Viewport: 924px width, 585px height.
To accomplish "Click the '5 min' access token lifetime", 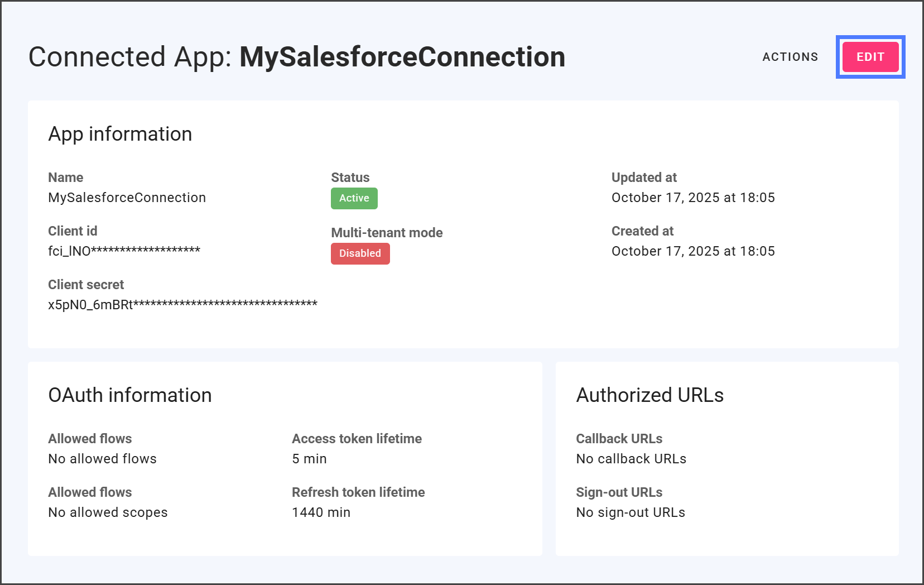I will click(309, 459).
